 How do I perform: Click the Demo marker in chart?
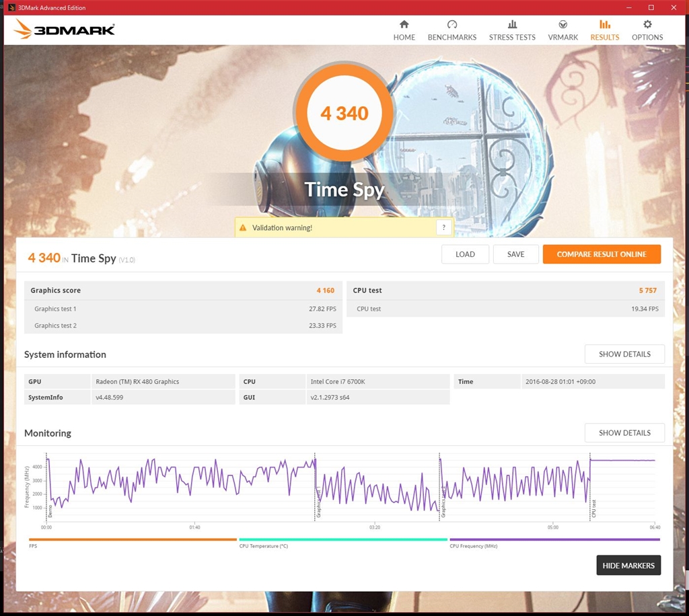tap(50, 511)
